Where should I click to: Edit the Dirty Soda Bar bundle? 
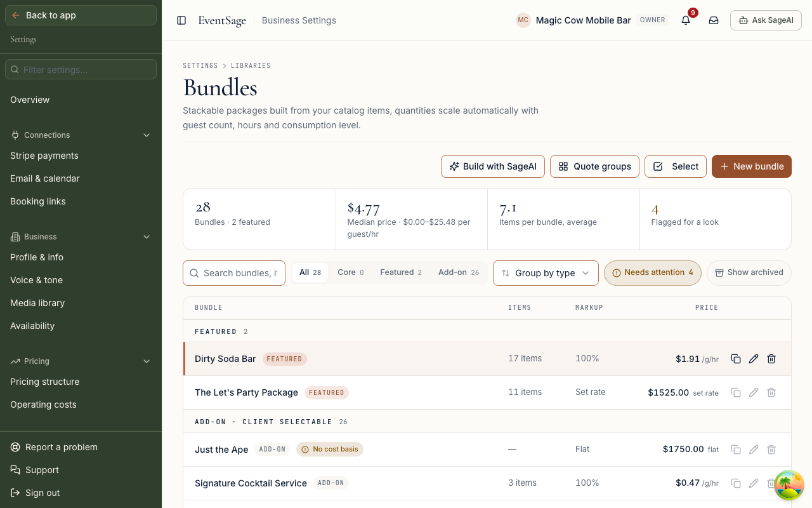[x=754, y=359]
